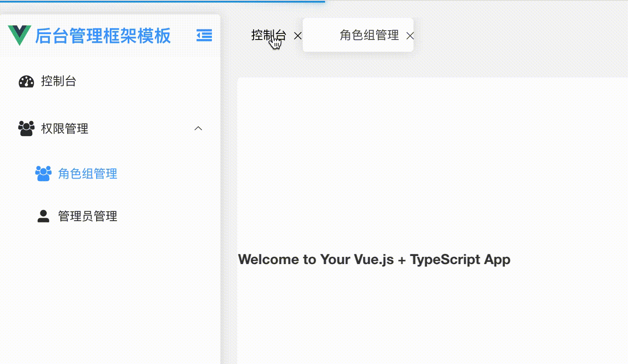Open 角色组管理 in the sidebar submenu
Viewport: 628px width, 364px height.
tap(110, 173)
